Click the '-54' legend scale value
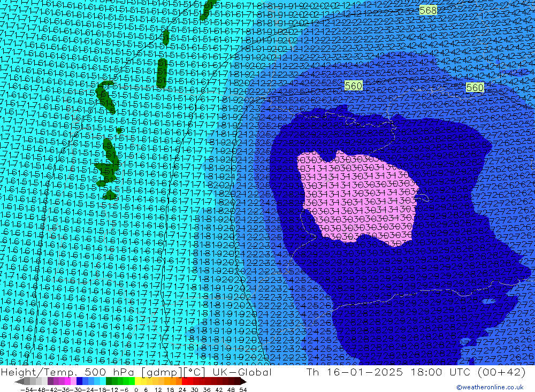535x392 pixels. (27, 390)
